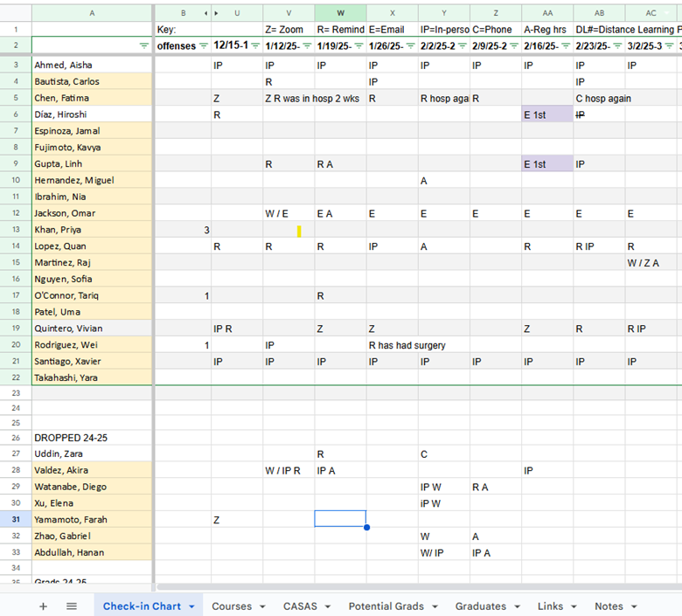Click the horizontal scrollbar at bottom

click(418, 587)
